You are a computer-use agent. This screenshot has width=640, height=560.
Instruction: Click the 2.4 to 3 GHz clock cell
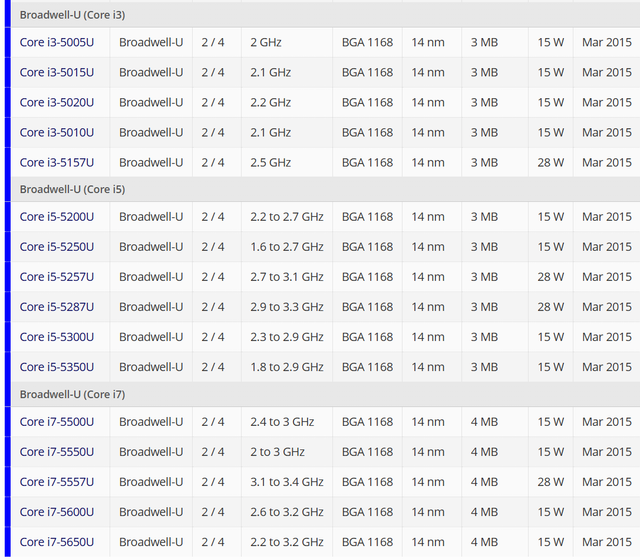(x=287, y=422)
